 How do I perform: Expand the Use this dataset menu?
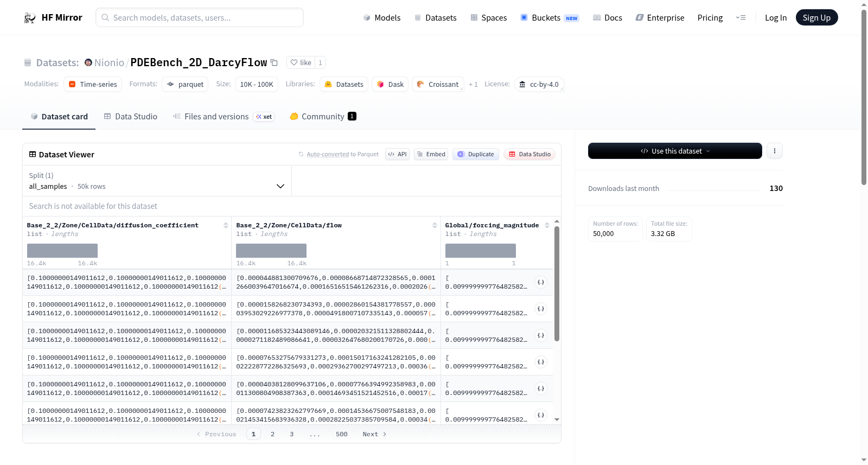675,151
